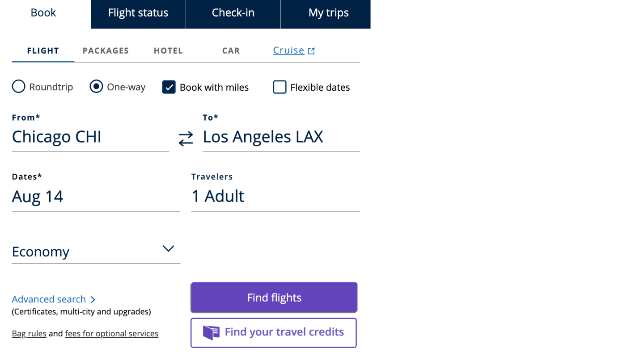Viewport: 644px width, 352px height.
Task: Select the Packages booking tab
Action: [106, 51]
